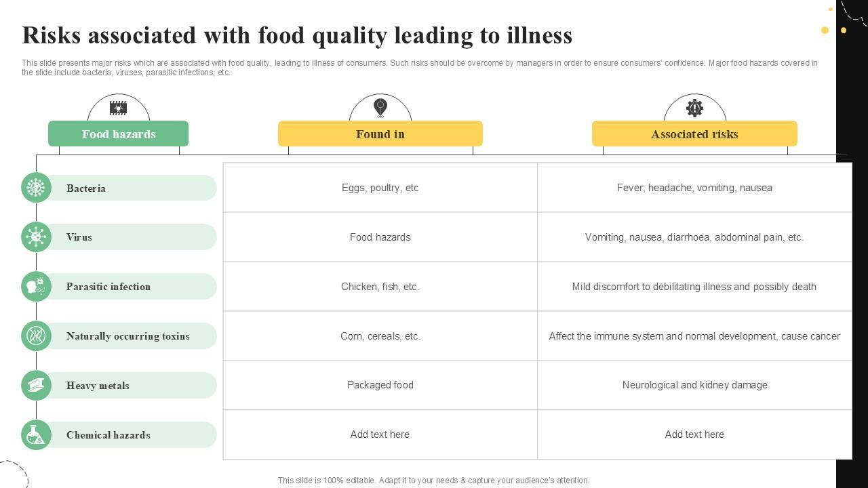Click Add text here under Associated risks
868x488 pixels.
[x=694, y=434]
